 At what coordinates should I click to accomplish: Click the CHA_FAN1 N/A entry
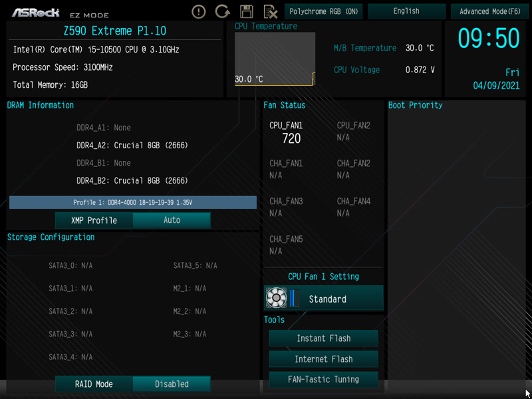click(286, 170)
